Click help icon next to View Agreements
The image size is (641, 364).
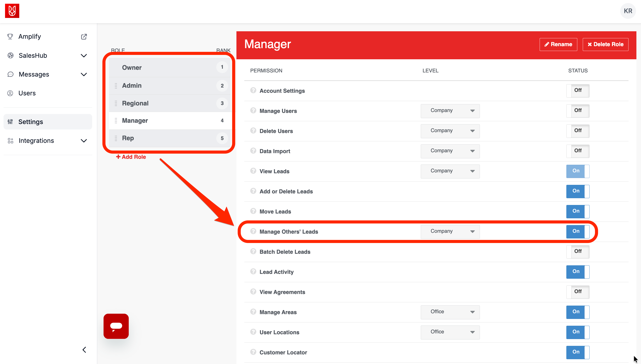253,292
